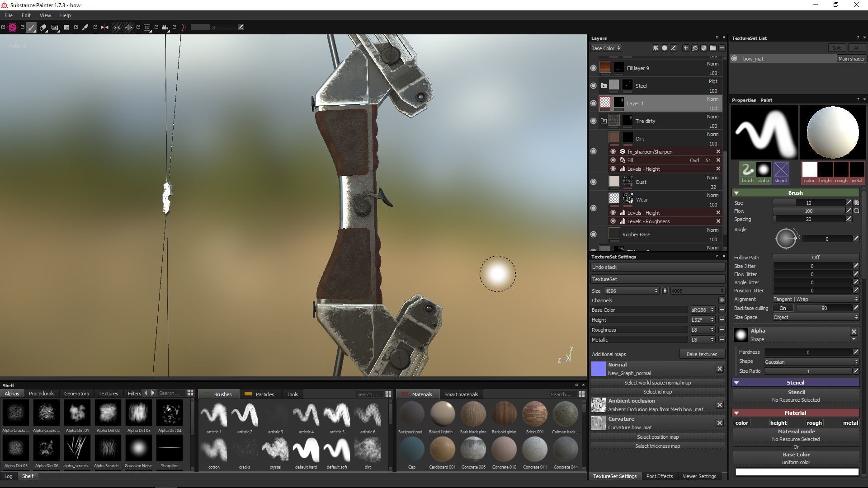
Task: Click Select id map button
Action: [x=657, y=392]
